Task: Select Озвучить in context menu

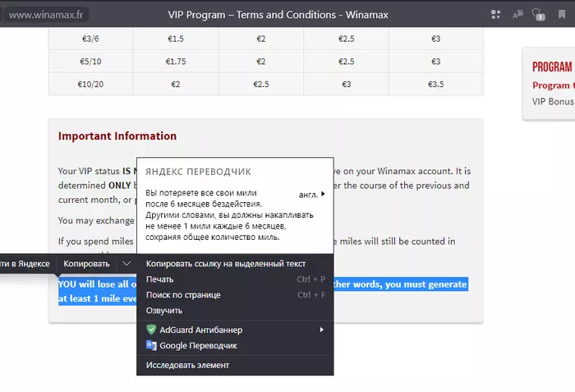Action: click(235, 311)
